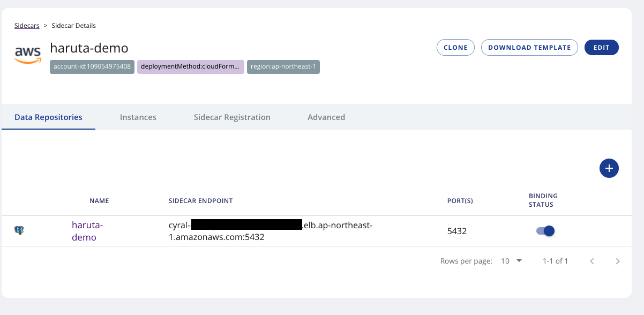Open the Sidecars breadcrumb link
The image size is (644, 315).
coord(27,25)
